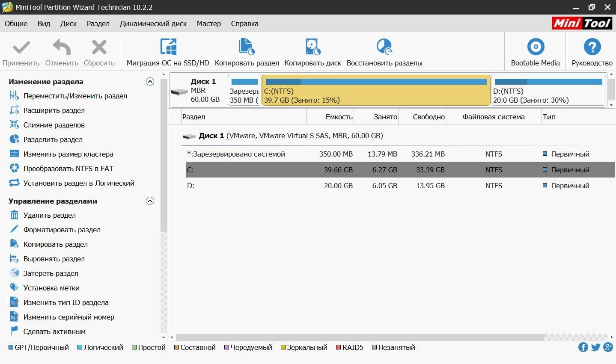Click the horizontal scrollbar under partition list

360,337
